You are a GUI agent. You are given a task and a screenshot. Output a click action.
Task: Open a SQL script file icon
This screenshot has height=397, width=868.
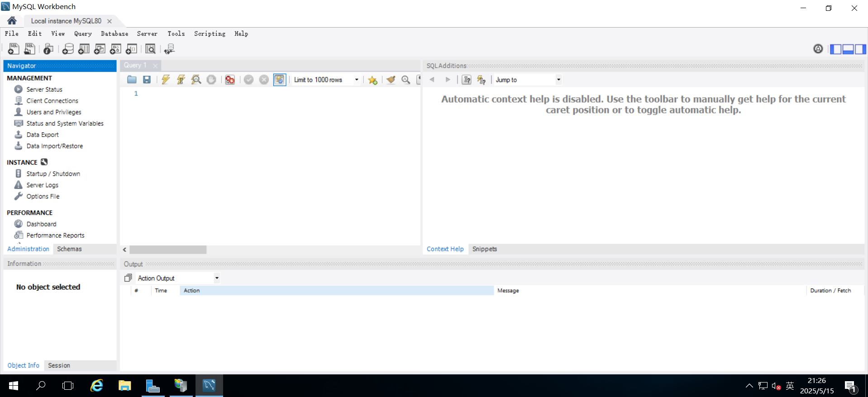pos(30,49)
